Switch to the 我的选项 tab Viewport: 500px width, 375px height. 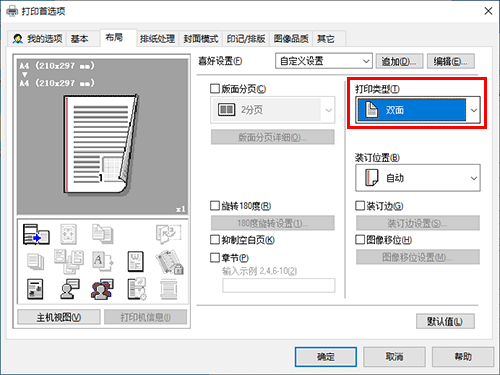(x=37, y=39)
